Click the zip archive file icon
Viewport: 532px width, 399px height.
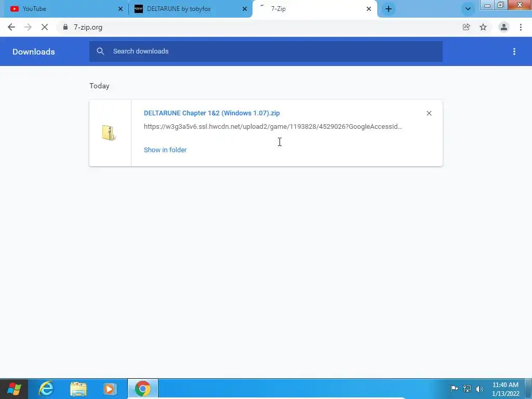(109, 132)
